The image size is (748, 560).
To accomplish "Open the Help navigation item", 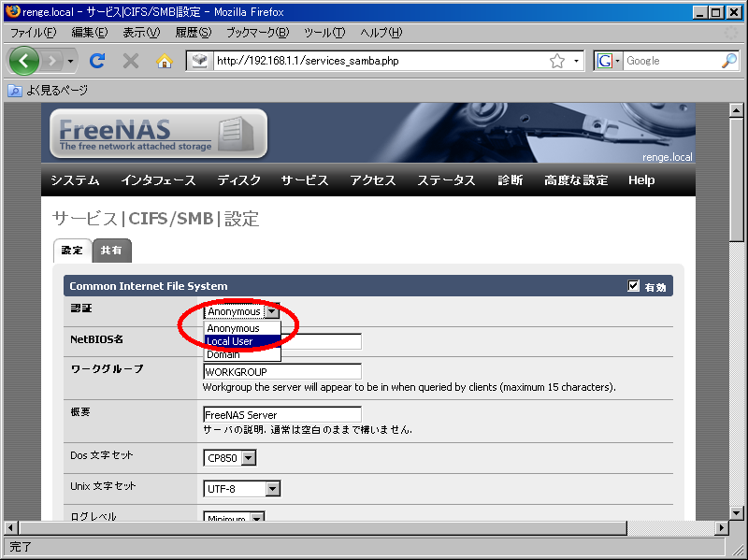I will pyautogui.click(x=641, y=180).
